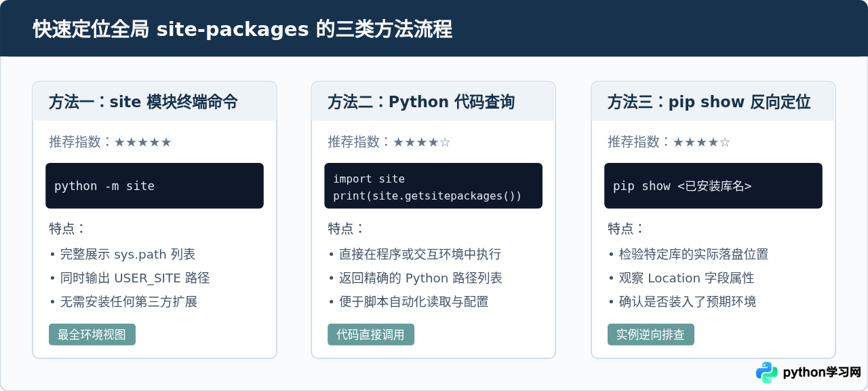Select the 方法二：Python 代码查询 heading
This screenshot has height=391, width=868.
[x=421, y=102]
